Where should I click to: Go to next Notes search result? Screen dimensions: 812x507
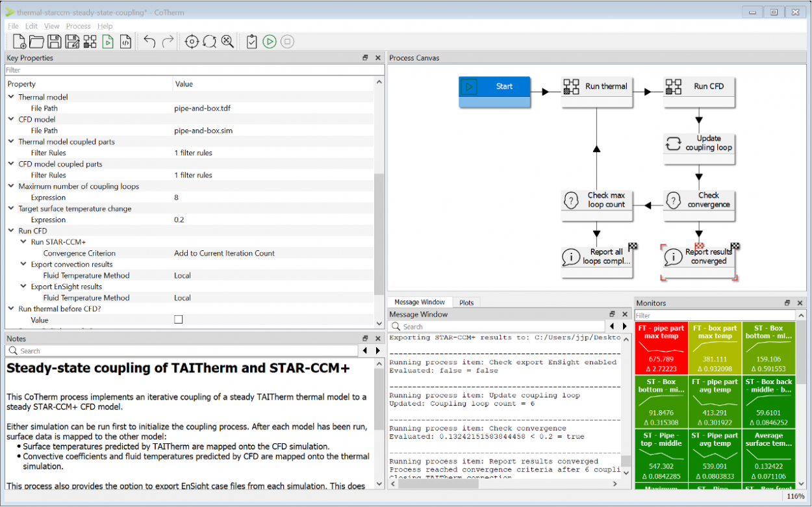pyautogui.click(x=378, y=350)
